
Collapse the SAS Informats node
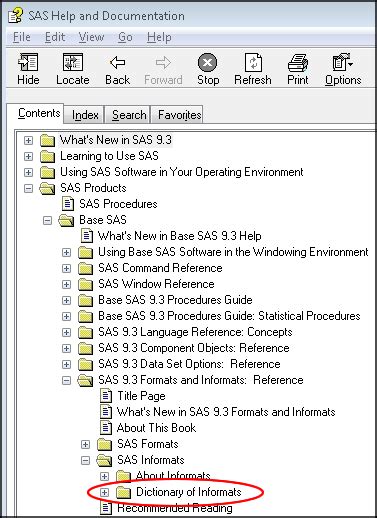(85, 460)
